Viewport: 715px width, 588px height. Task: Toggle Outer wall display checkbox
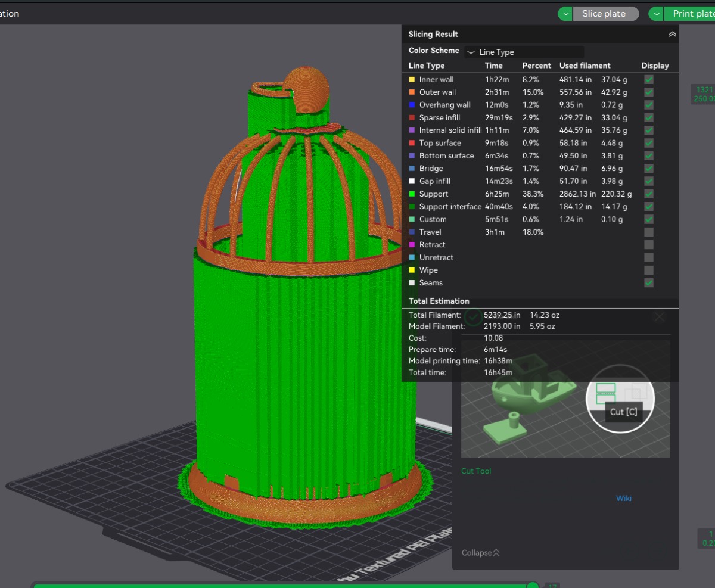pyautogui.click(x=649, y=92)
